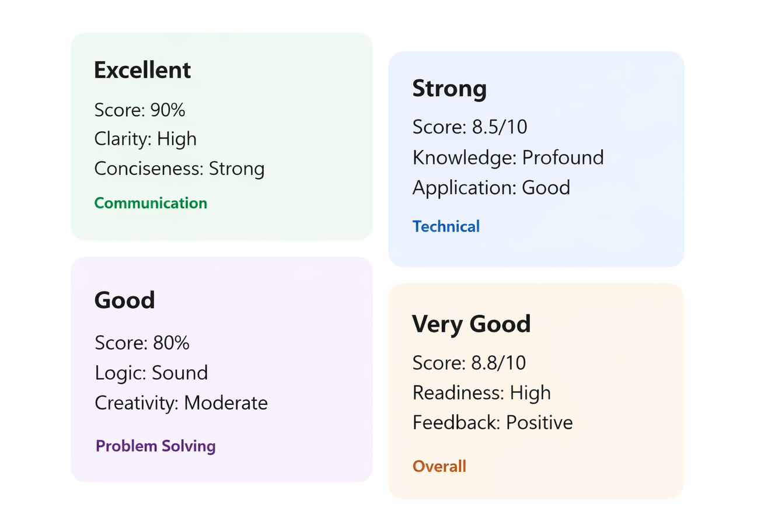761x532 pixels.
Task: Select the Score: 80% line
Action: (x=142, y=343)
